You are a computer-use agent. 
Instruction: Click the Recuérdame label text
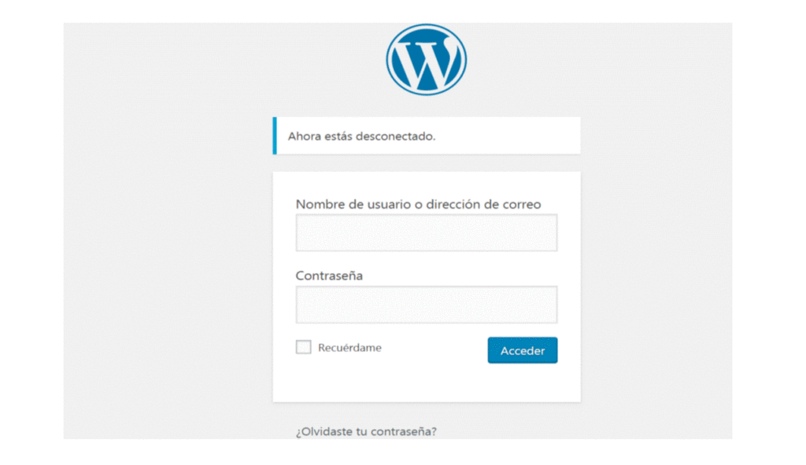click(x=350, y=348)
